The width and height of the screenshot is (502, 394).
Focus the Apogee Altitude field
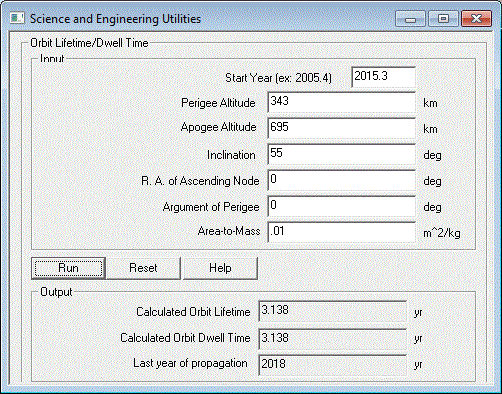[x=341, y=128]
